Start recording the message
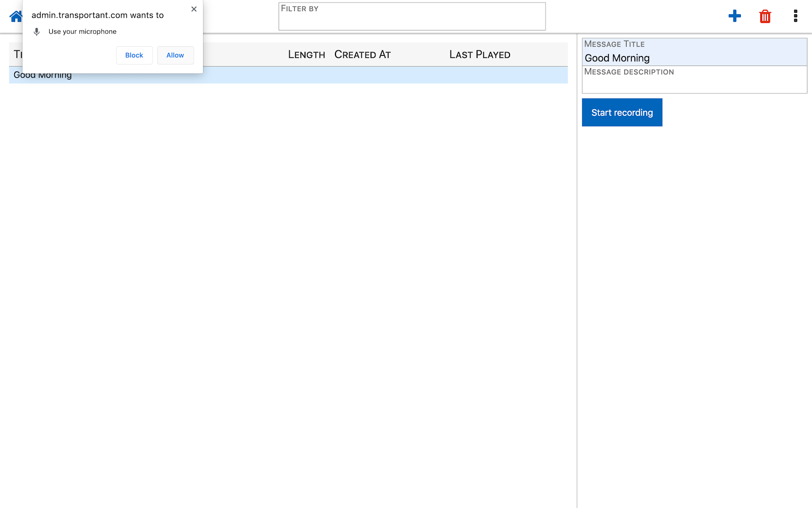Screen dimensions: 812x508 [x=622, y=112]
